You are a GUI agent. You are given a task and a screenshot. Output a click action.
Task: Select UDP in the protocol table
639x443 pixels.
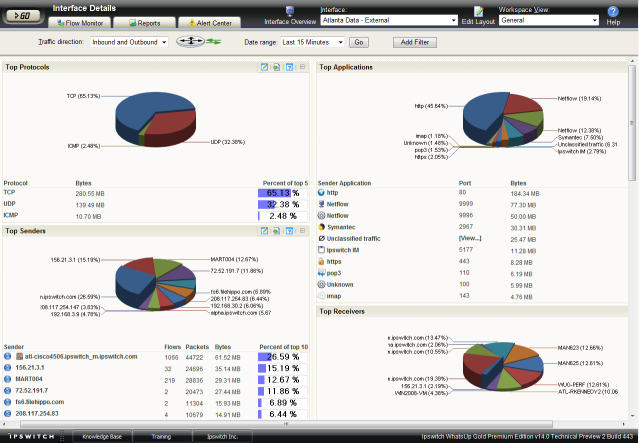click(9, 204)
